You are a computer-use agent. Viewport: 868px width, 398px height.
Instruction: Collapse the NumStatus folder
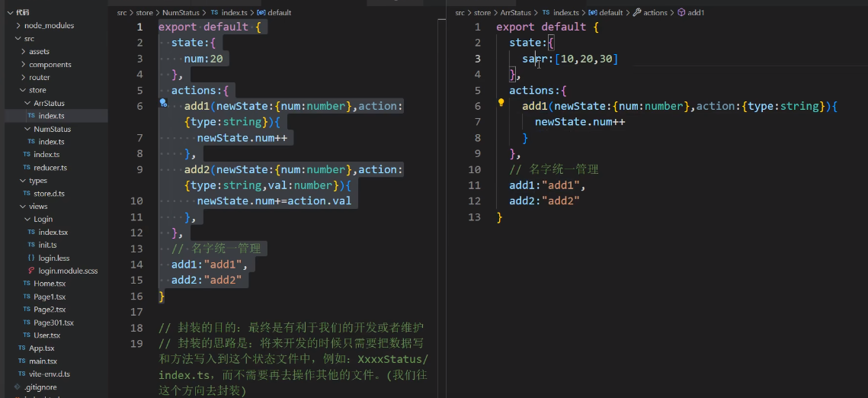(x=27, y=129)
